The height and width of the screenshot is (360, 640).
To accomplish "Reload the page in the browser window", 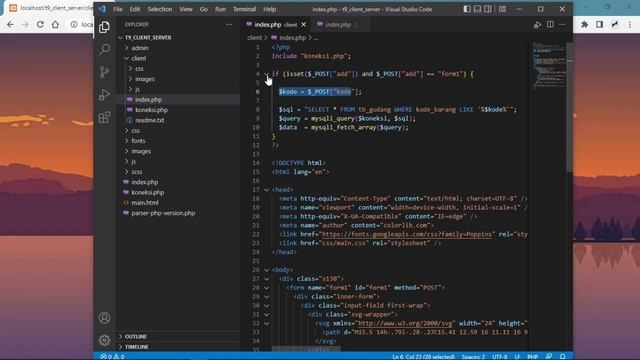I will point(40,24).
